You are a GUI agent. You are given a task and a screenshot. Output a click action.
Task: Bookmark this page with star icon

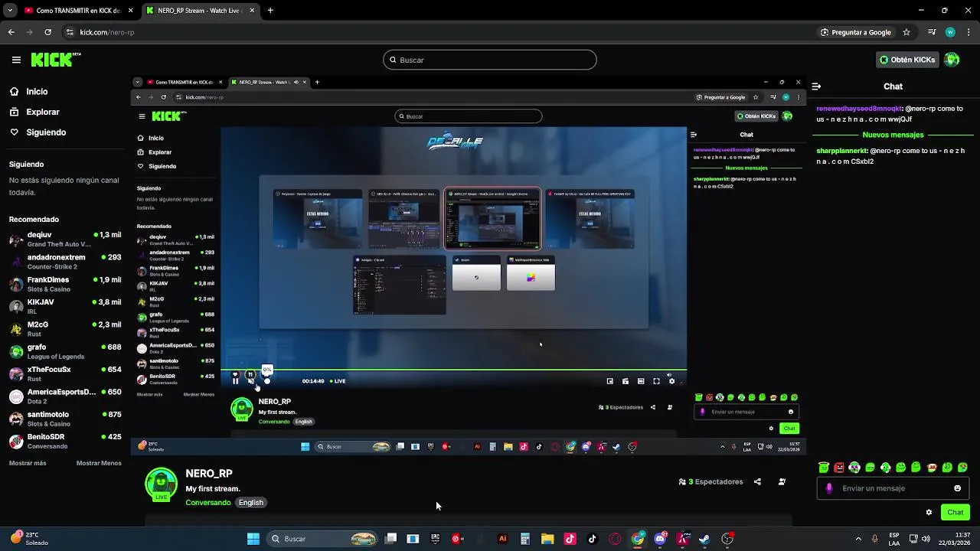pos(906,32)
